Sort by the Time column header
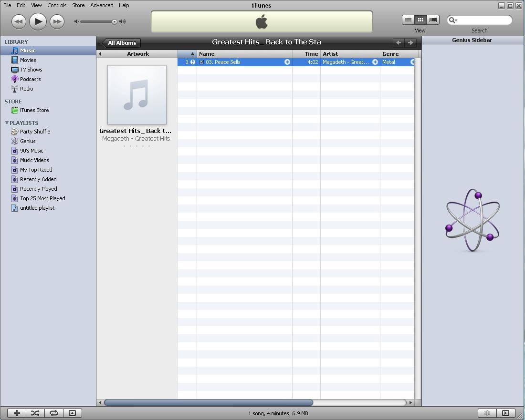525x420 pixels. [306, 54]
